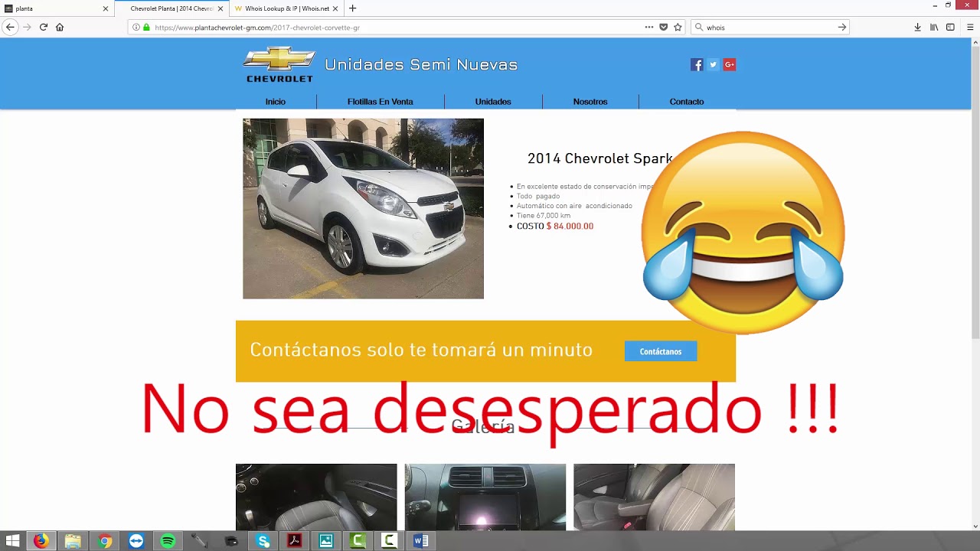Launch Google Chrome from the taskbar
Viewport: 980px width, 551px height.
105,541
